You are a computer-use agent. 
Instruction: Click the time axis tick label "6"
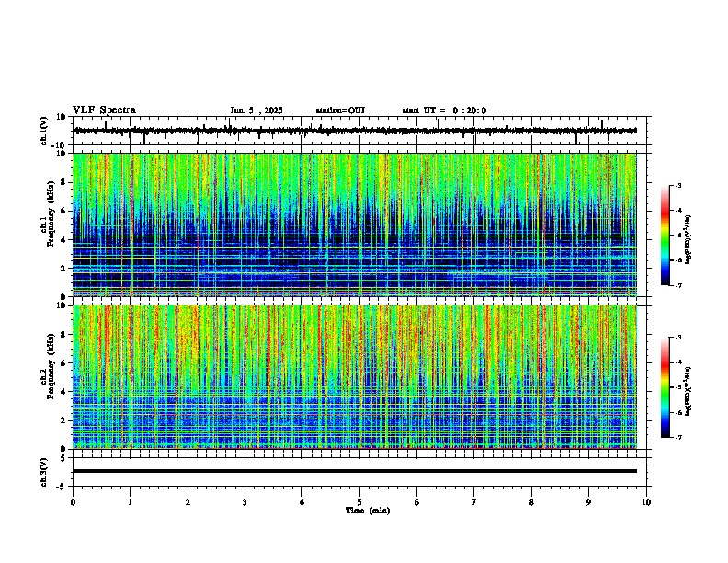417,502
